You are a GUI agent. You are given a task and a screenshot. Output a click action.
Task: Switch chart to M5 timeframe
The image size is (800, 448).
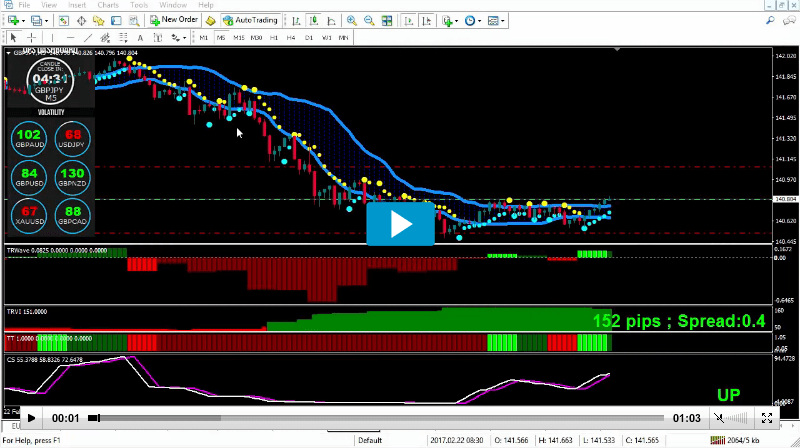pos(221,38)
